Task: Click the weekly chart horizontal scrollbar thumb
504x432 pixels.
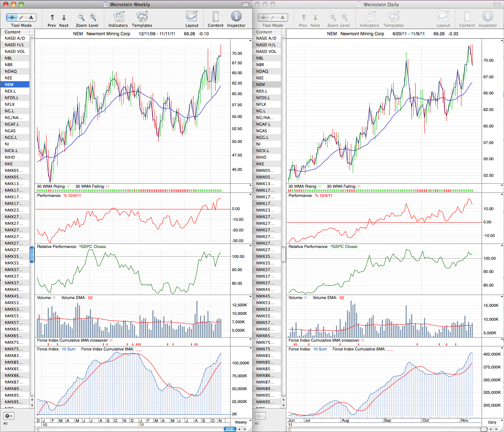Action: tap(230, 429)
